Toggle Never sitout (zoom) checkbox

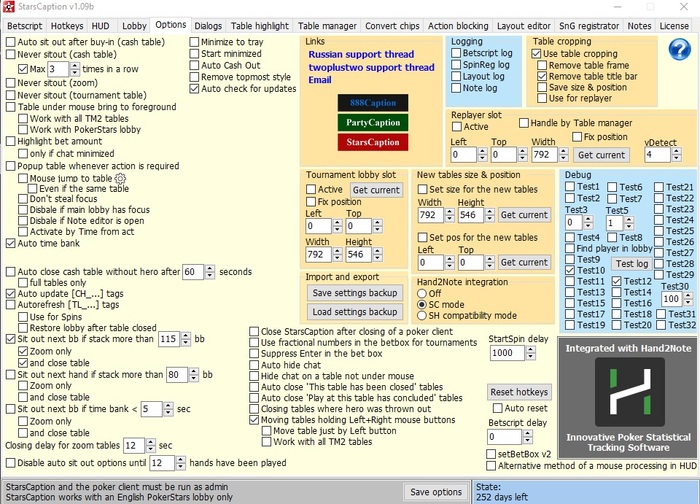point(11,83)
